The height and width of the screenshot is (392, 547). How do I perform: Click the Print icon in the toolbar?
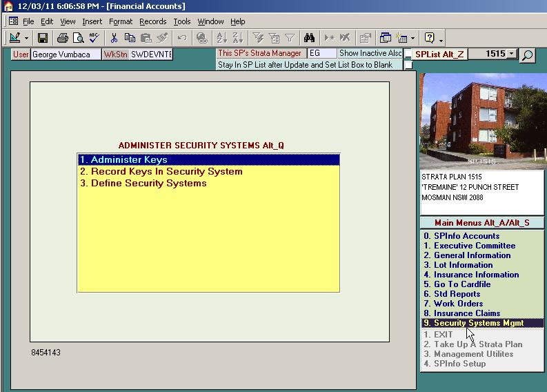point(63,38)
